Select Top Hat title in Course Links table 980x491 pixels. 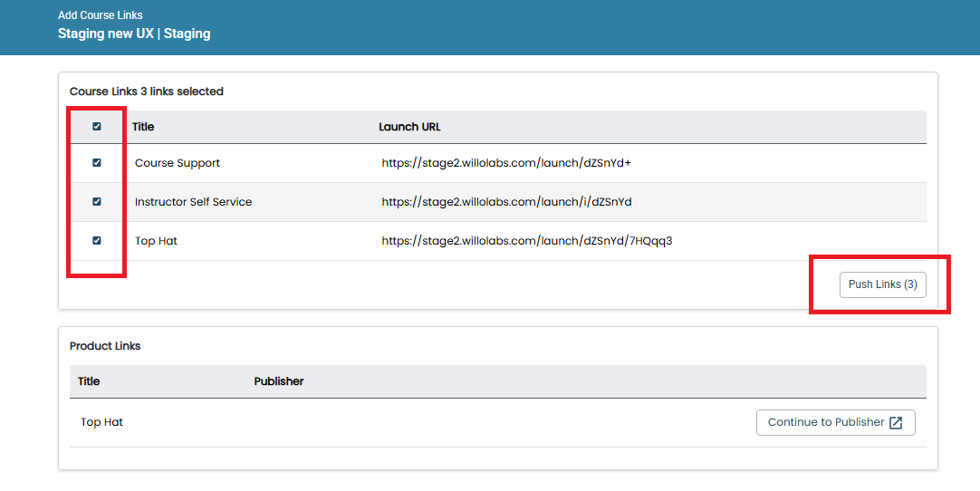coord(157,241)
